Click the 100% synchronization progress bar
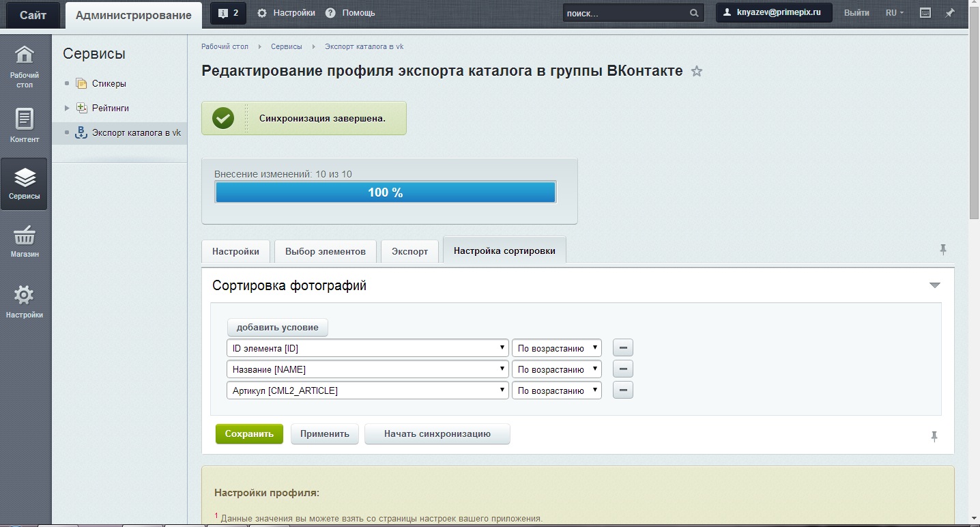The width and height of the screenshot is (980, 527). pos(385,192)
